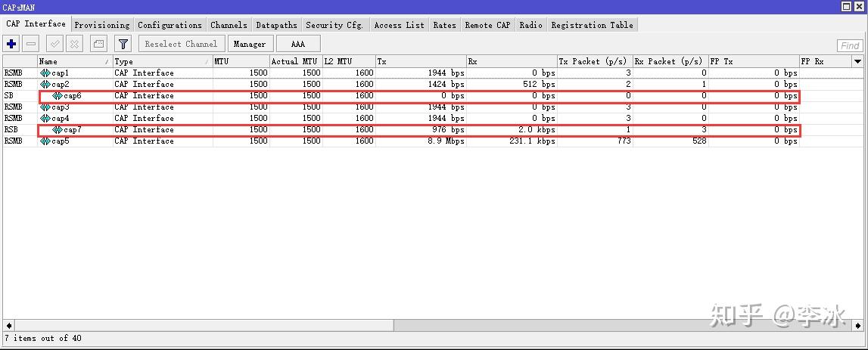Click the cap6 interface icon
This screenshot has width=868, height=350.
coord(57,96)
